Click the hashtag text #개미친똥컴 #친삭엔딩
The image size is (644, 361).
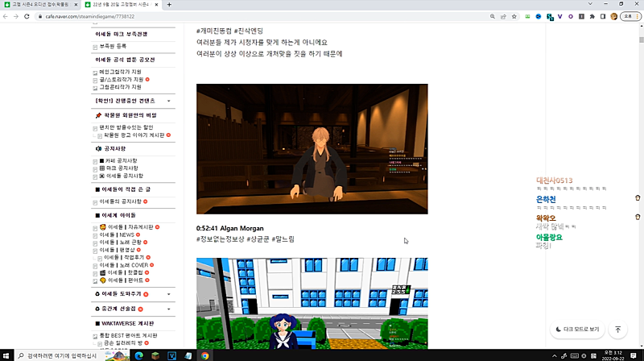[229, 31]
